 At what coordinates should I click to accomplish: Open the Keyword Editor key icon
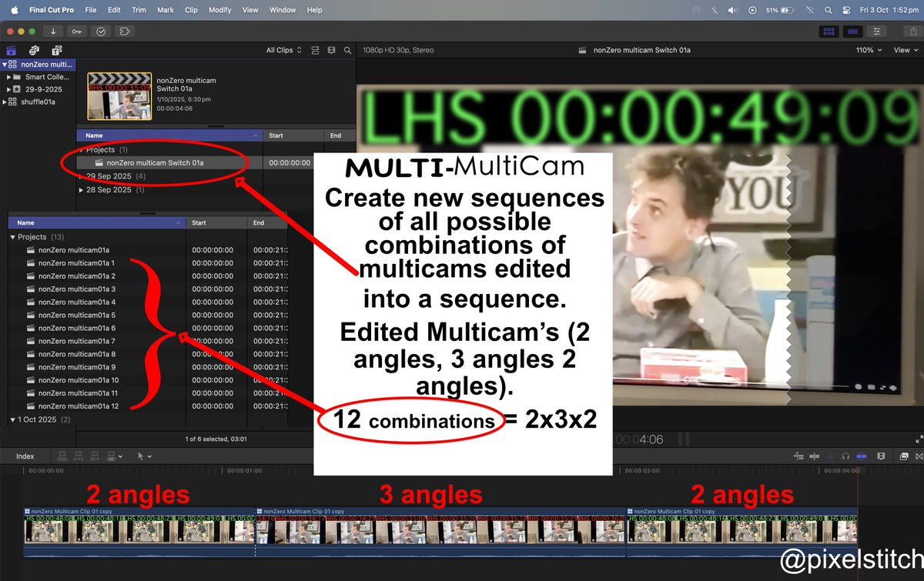77,31
